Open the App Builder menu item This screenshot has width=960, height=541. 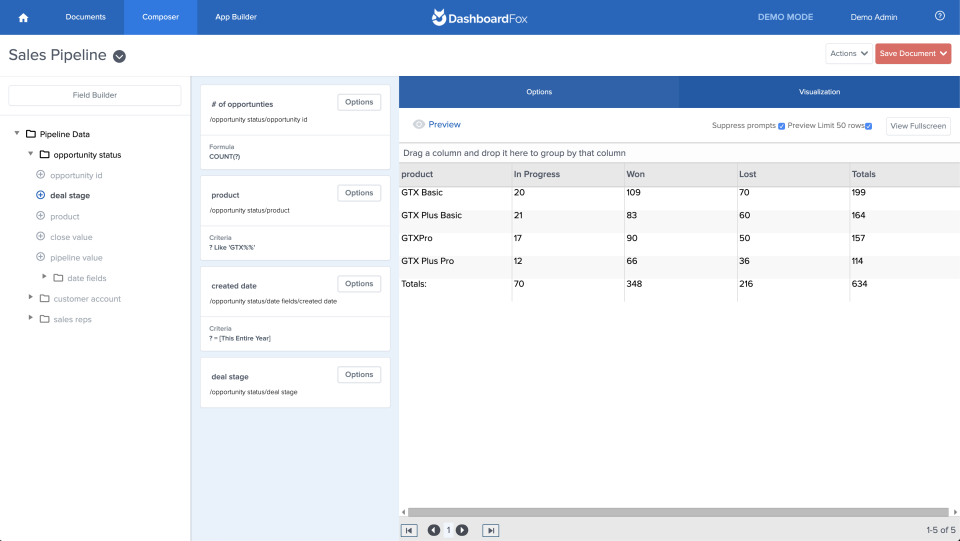tap(236, 17)
